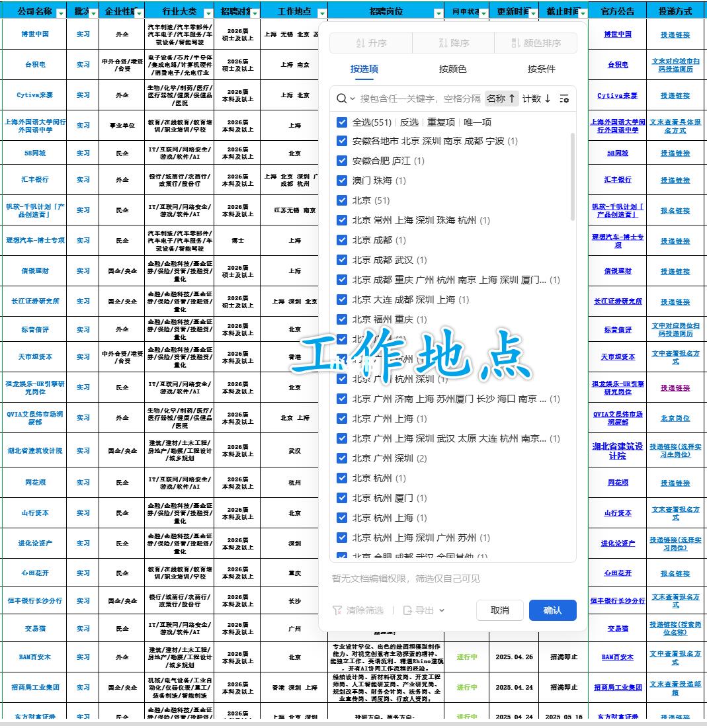Select the 理想汽车-博士专项 company cell
This screenshot has width=707, height=728.
click(x=35, y=241)
